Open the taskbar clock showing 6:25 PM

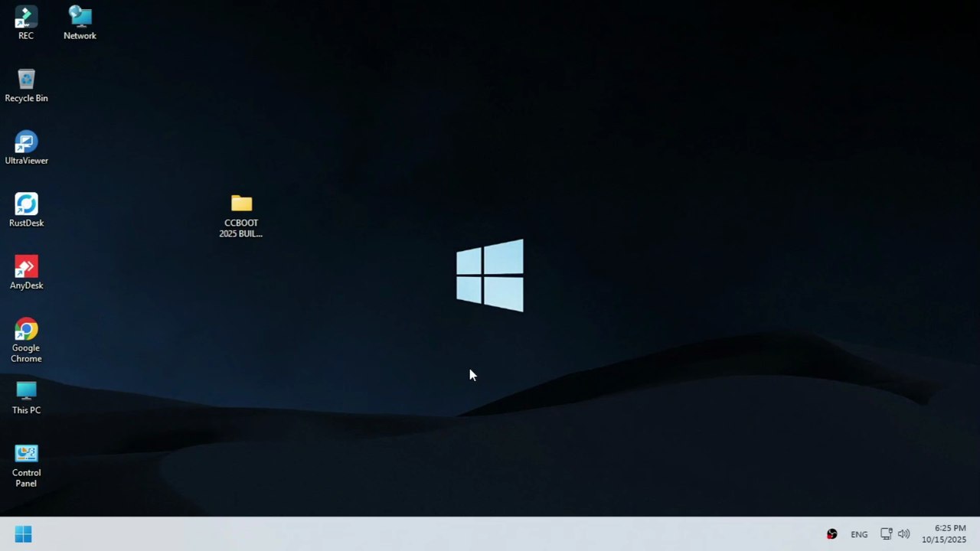click(x=944, y=534)
